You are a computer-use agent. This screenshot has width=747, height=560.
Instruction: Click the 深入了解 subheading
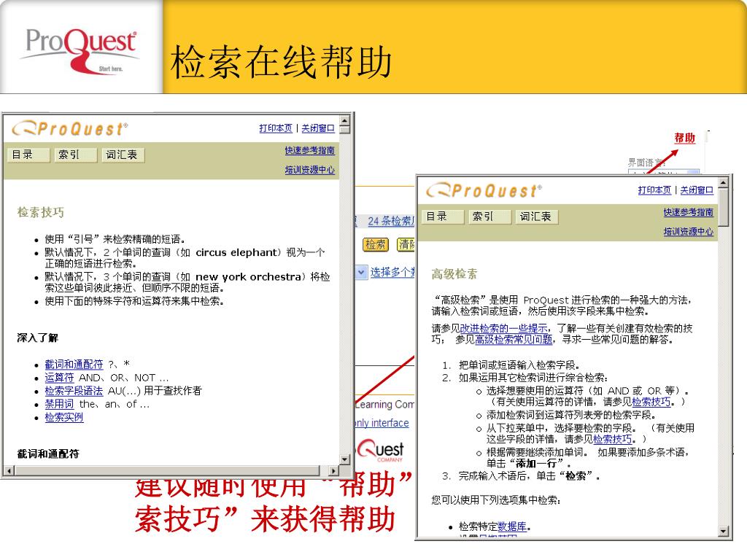[38, 338]
